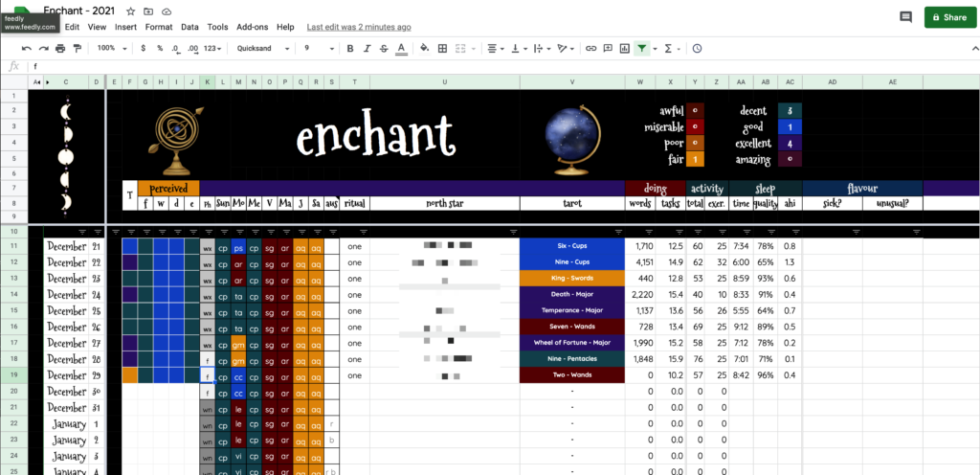Select orange perceived cell in December 29 row

coord(130,375)
